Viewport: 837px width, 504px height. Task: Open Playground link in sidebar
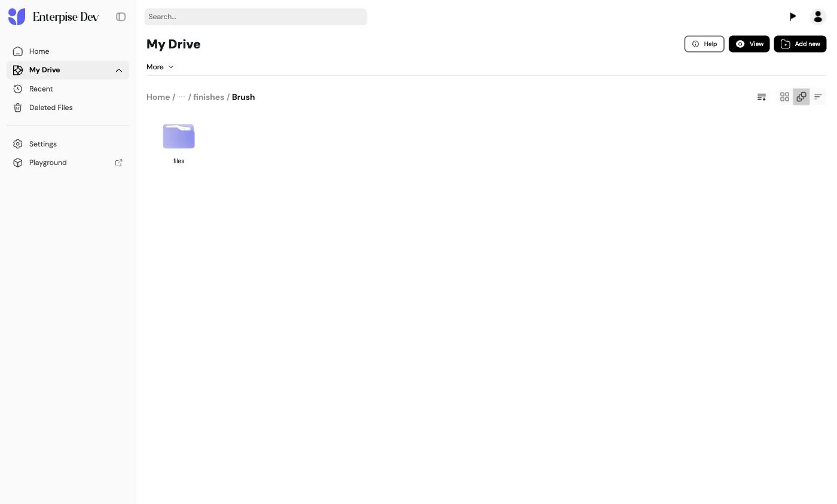point(68,163)
